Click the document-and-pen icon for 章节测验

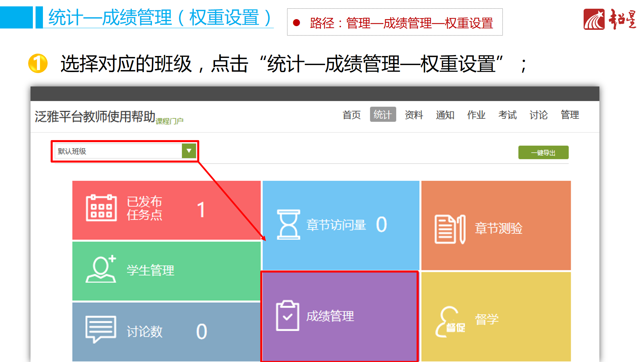coord(450,229)
